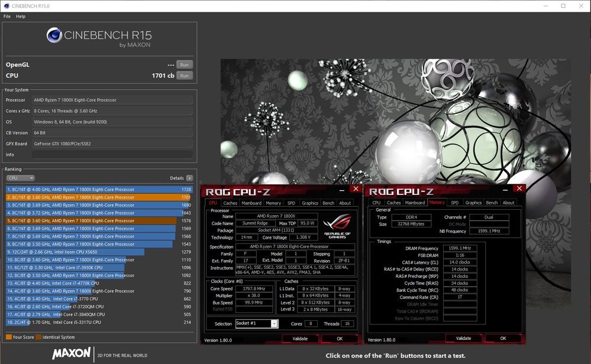The width and height of the screenshot is (591, 364).
Task: Click OK in the Memory-timings CPU-Z window
Action: [x=503, y=339]
